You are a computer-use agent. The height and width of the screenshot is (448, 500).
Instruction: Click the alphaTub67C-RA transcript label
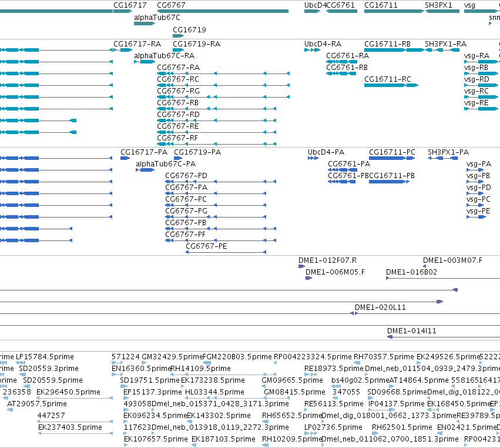(x=165, y=56)
